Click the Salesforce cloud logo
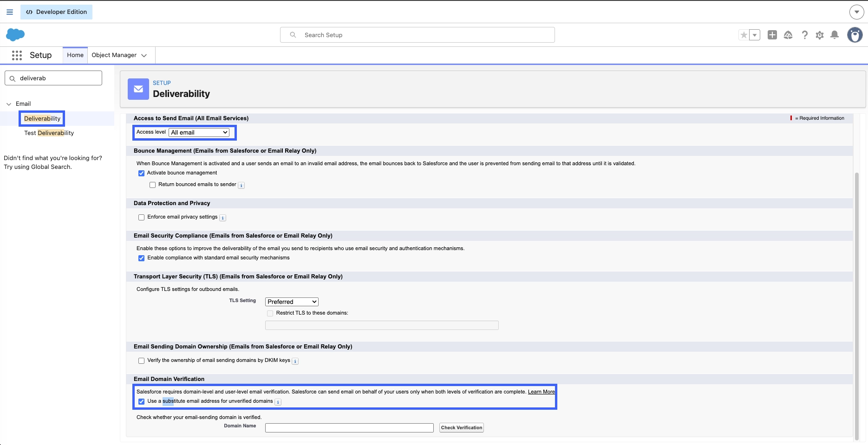 (x=15, y=35)
